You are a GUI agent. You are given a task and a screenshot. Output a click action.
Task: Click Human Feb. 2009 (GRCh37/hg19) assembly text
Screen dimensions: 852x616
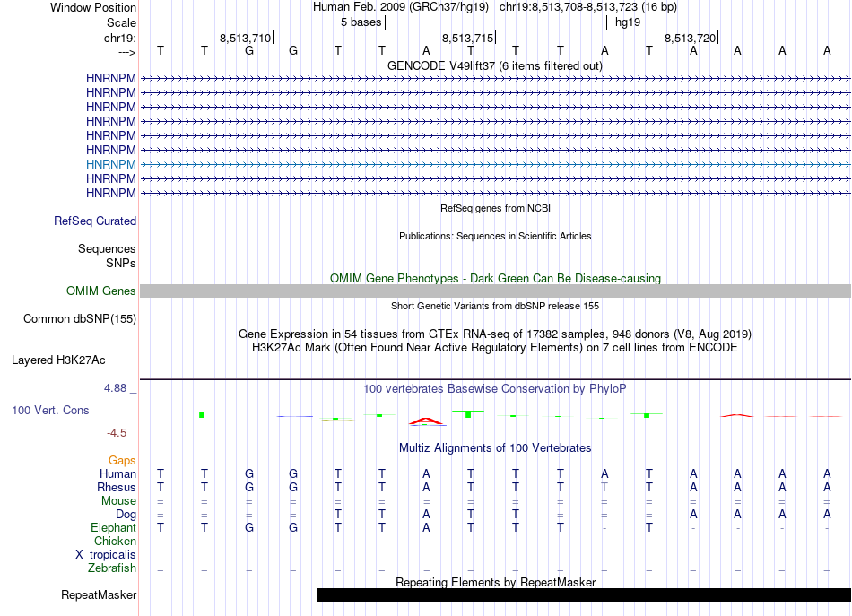click(401, 7)
